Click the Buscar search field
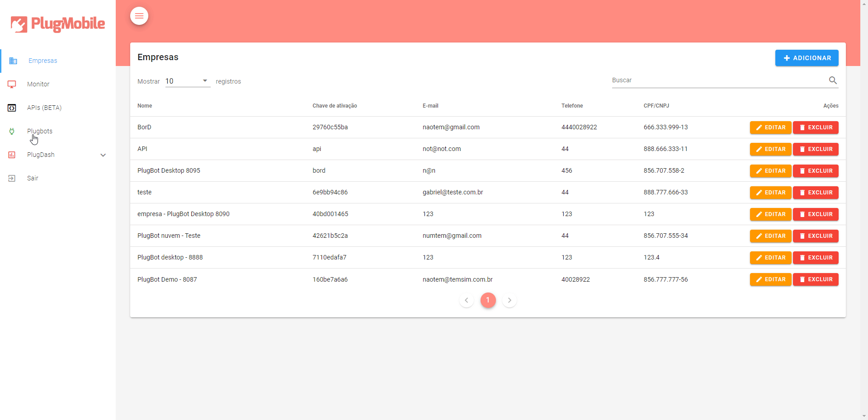 tap(719, 80)
